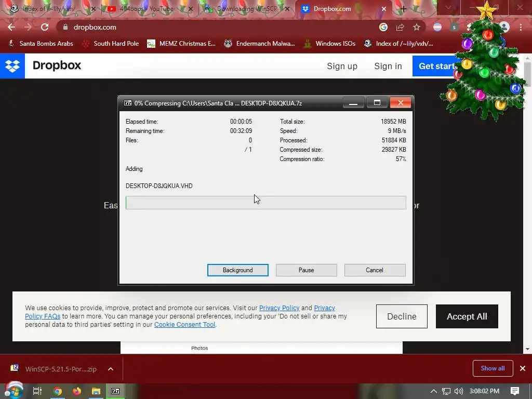Expand the WinSCP download options chevron

pyautogui.click(x=111, y=369)
